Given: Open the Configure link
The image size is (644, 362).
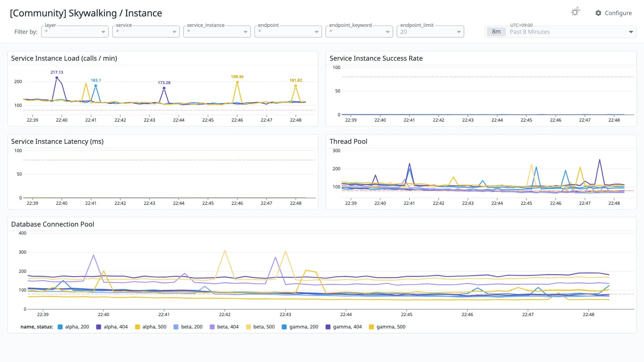Looking at the screenshot, I should pos(613,13).
